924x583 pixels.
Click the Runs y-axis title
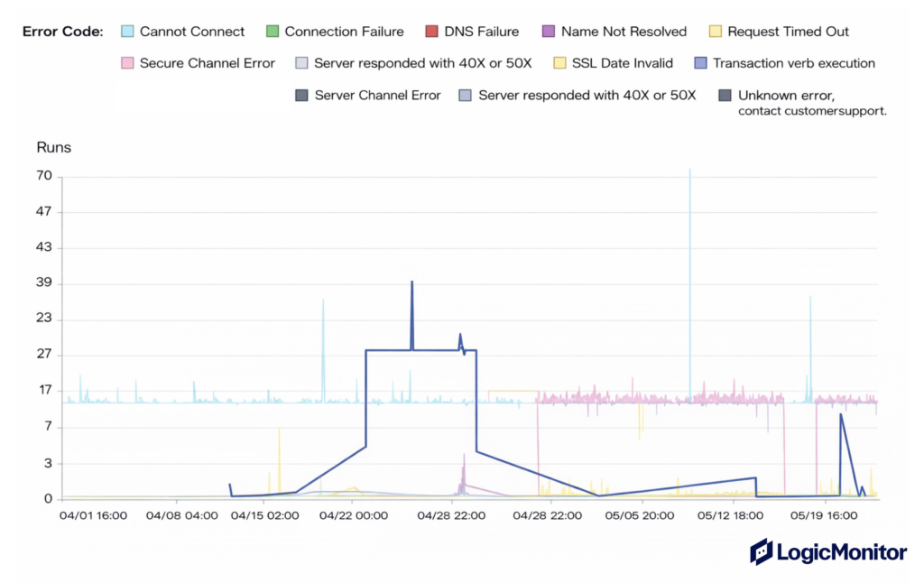53,146
